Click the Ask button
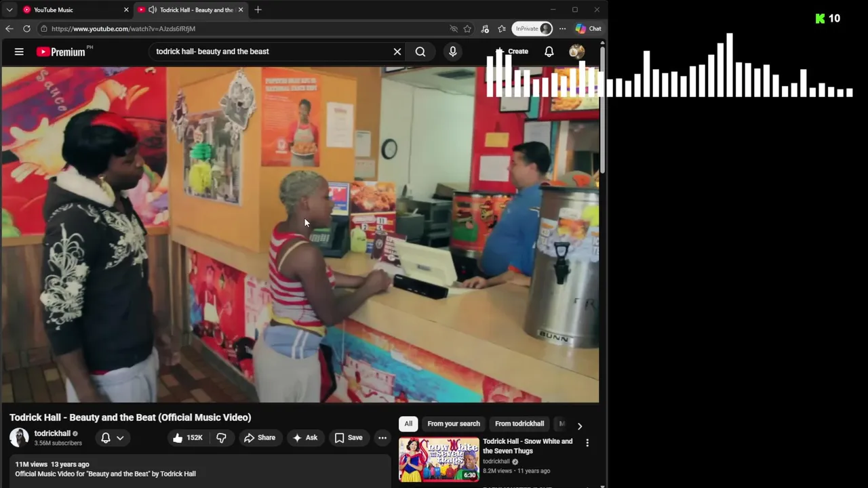 click(x=304, y=438)
